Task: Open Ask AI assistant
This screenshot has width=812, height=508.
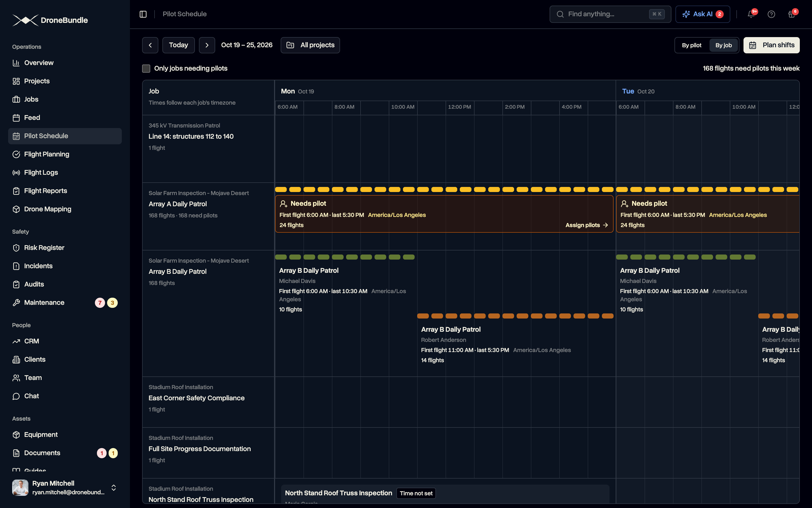Action: 702,14
